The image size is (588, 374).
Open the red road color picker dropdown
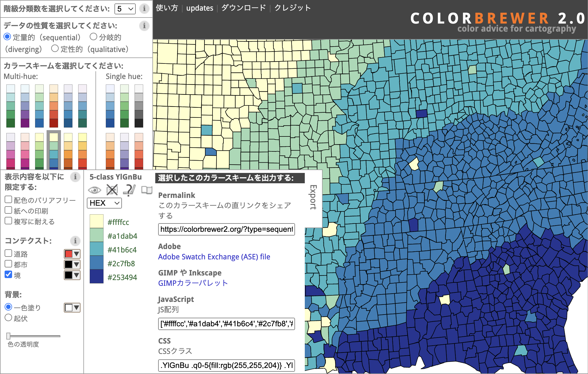[72, 254]
